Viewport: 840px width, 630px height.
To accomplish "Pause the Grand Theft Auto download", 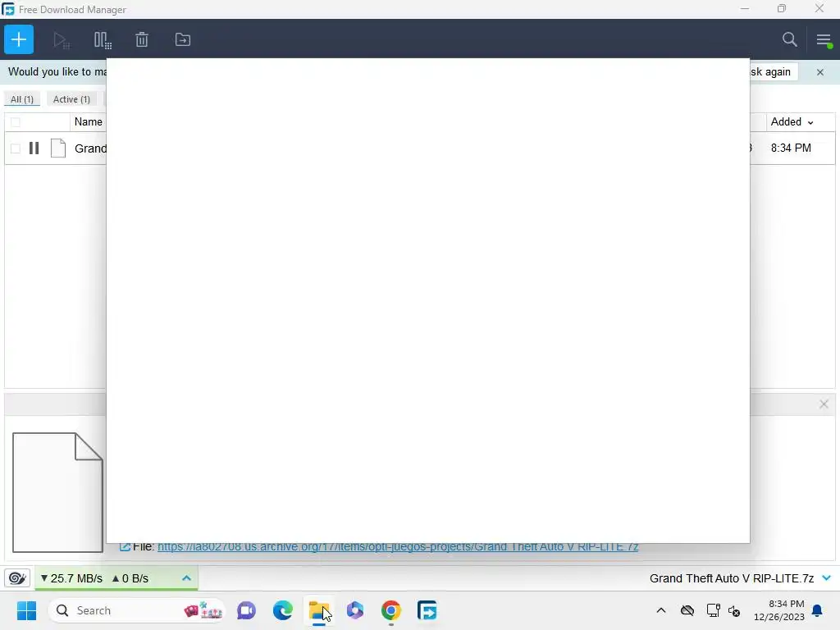I will coord(34,148).
